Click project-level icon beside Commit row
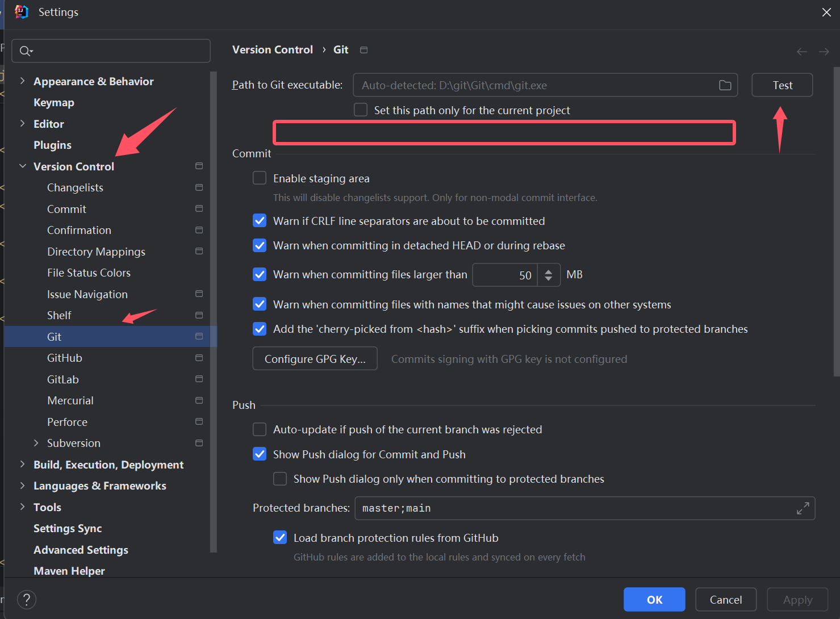This screenshot has width=840, height=619. pyautogui.click(x=199, y=208)
